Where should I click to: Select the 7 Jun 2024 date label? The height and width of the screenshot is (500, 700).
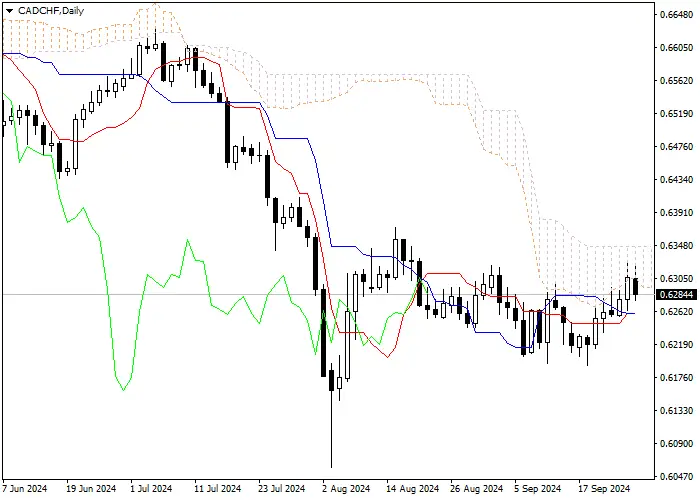pyautogui.click(x=25, y=489)
